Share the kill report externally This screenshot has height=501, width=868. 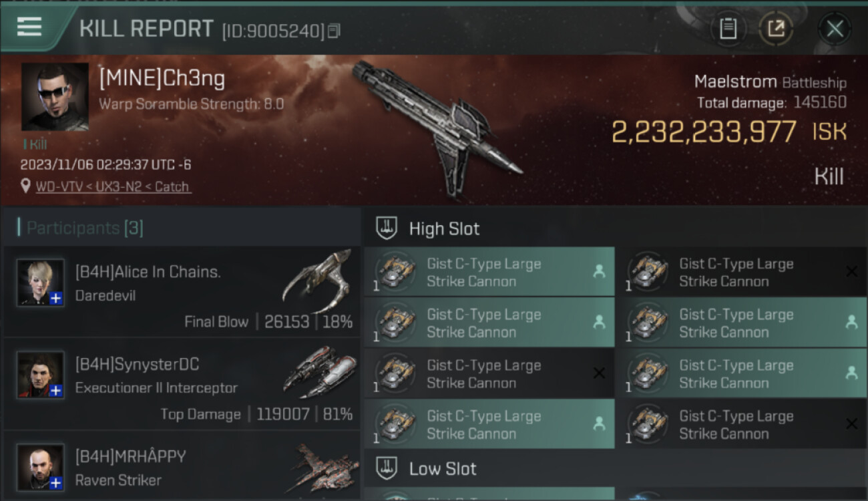point(776,29)
